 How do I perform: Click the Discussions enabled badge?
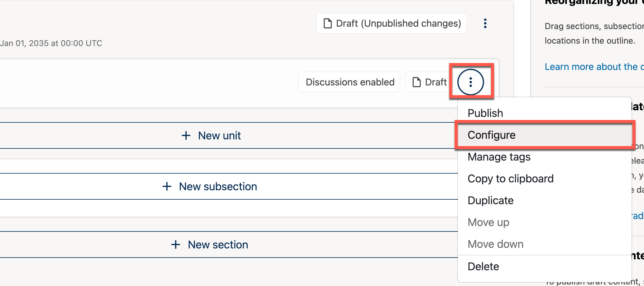click(x=350, y=82)
